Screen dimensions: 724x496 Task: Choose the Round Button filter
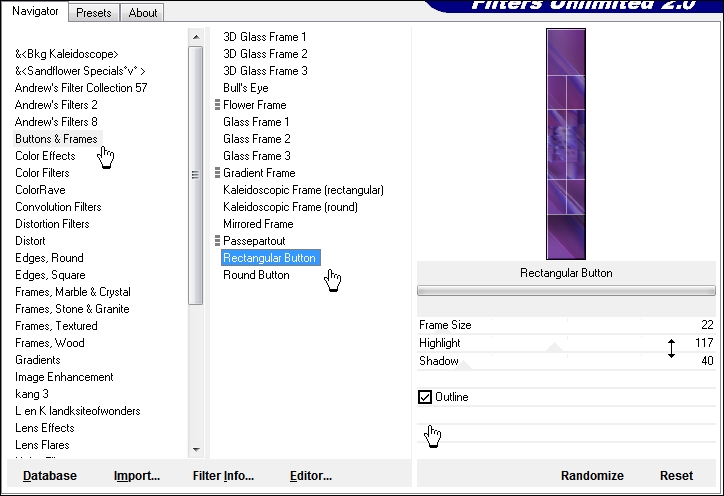coord(256,275)
